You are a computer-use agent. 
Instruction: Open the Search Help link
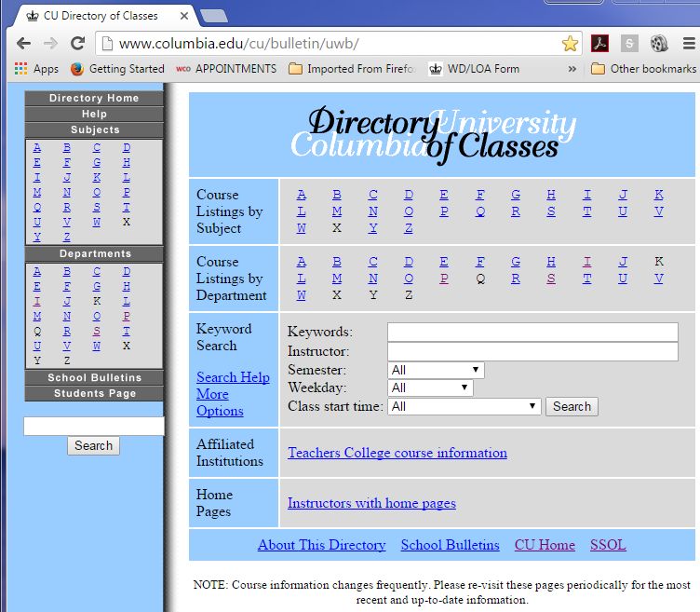(233, 377)
